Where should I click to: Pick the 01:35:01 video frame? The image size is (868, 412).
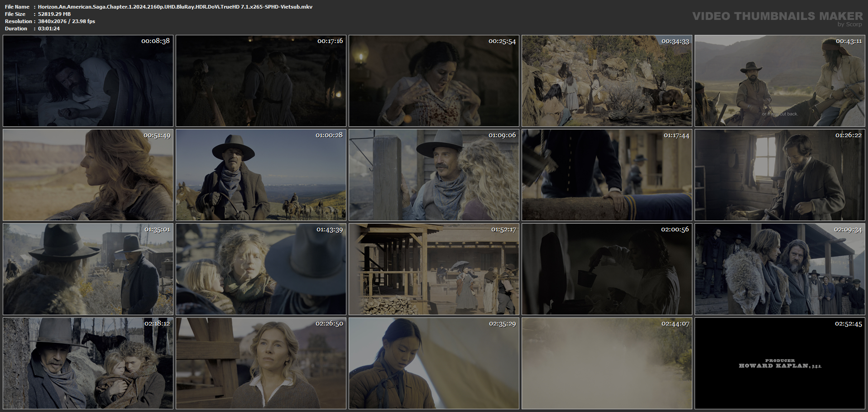tap(88, 269)
